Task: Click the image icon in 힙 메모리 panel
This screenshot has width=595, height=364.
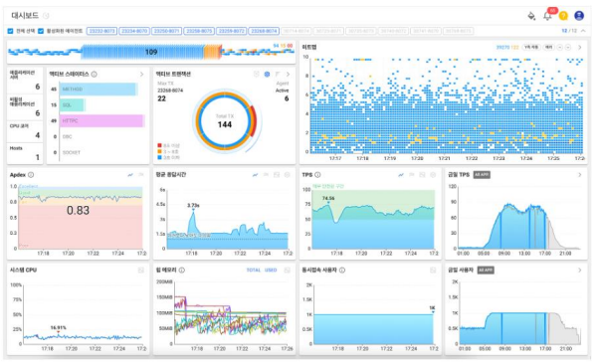Action: (288, 270)
